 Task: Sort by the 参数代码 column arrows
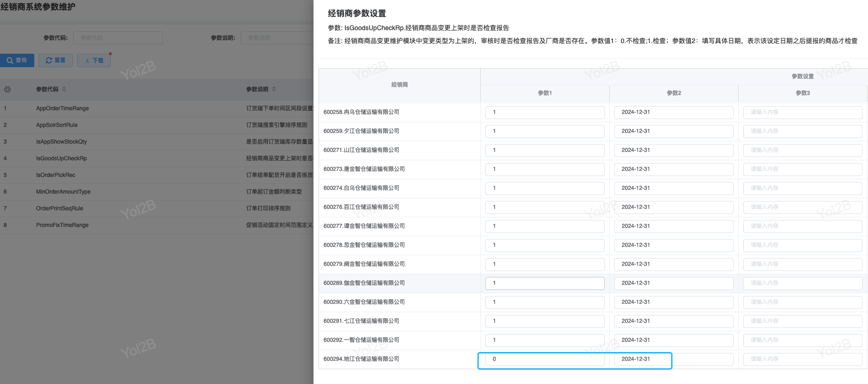[x=64, y=89]
